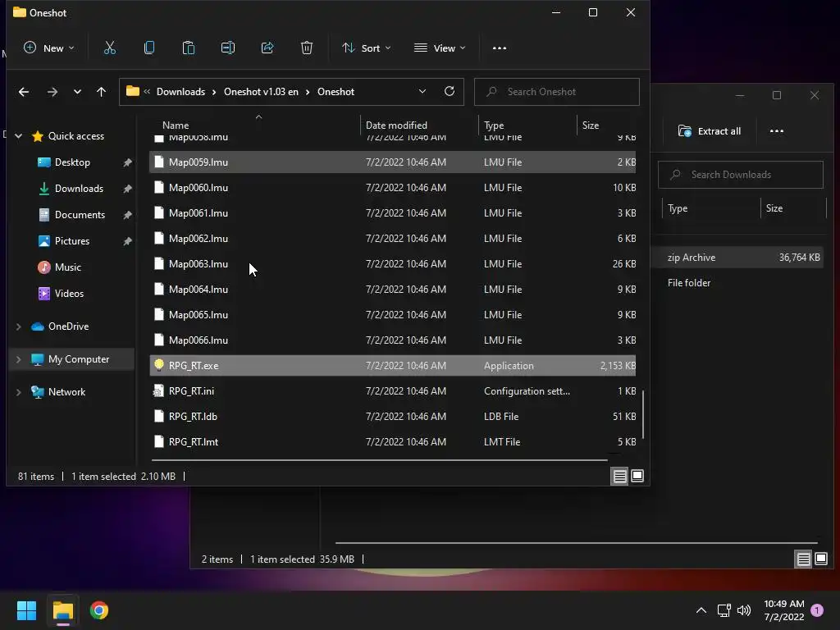Open the See more ellipsis in Oneshot toolbar
Screen dimensions: 840x630
500,48
